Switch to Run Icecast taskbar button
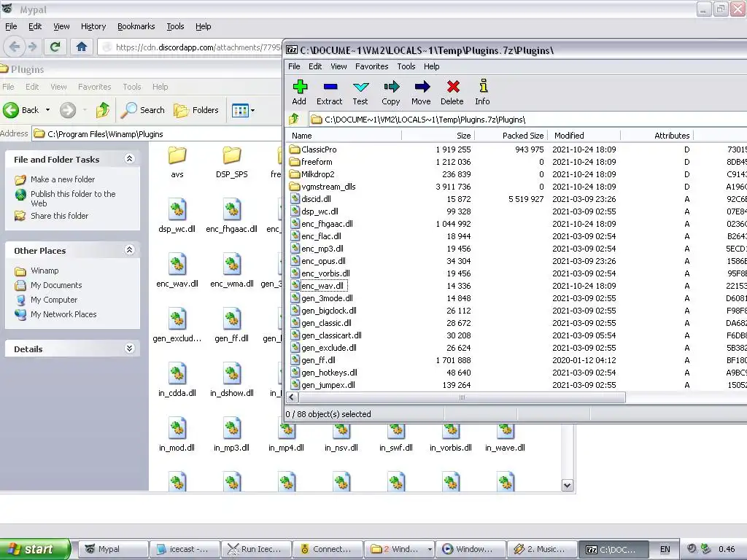 (256, 549)
